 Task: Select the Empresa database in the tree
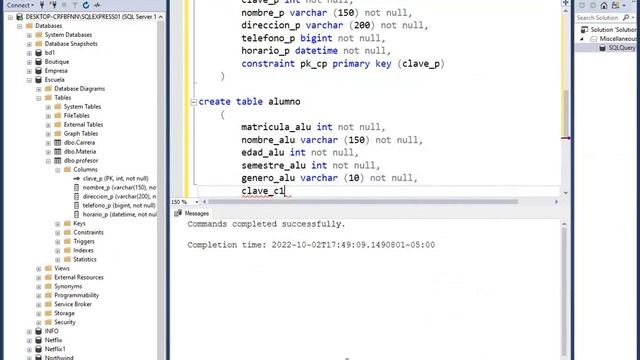pyautogui.click(x=56, y=71)
